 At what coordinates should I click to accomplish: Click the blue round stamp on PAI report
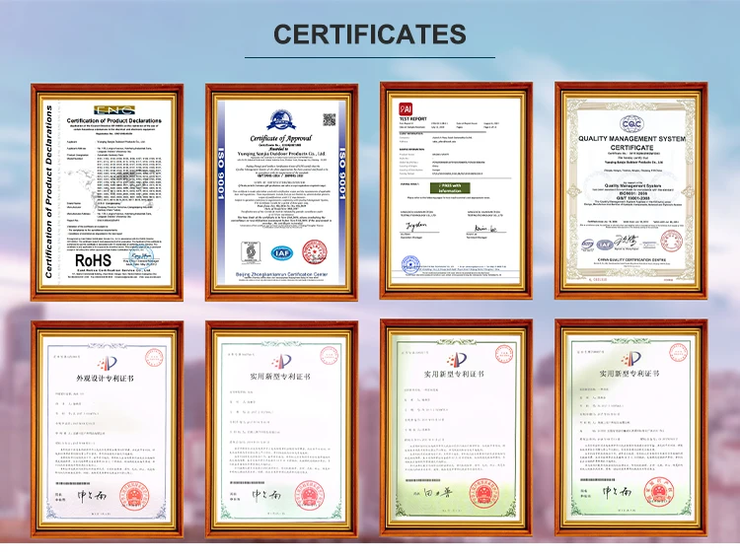coord(410,264)
